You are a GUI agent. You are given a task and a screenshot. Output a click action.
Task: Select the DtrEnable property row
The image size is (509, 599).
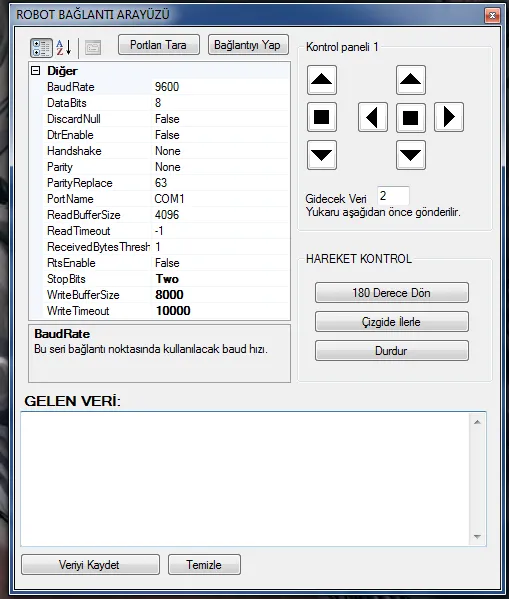tap(166, 135)
